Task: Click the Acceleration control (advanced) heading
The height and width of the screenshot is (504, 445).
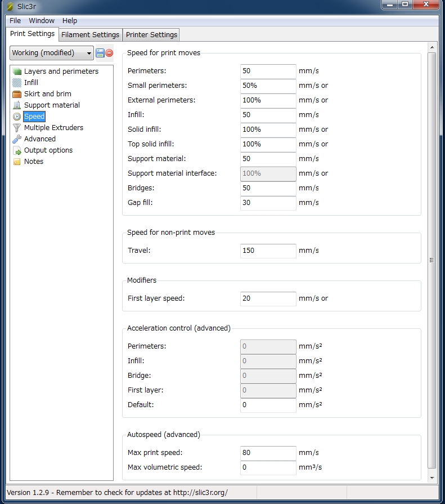Action: [x=179, y=328]
